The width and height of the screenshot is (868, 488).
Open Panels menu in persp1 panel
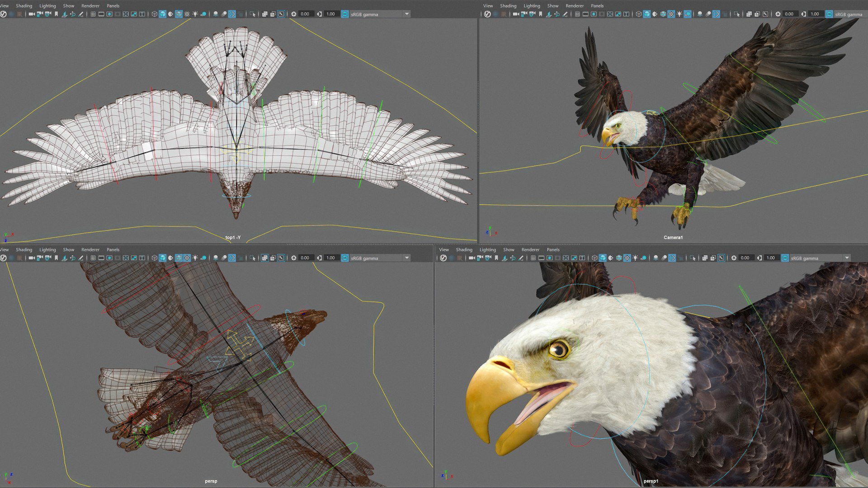tap(553, 249)
